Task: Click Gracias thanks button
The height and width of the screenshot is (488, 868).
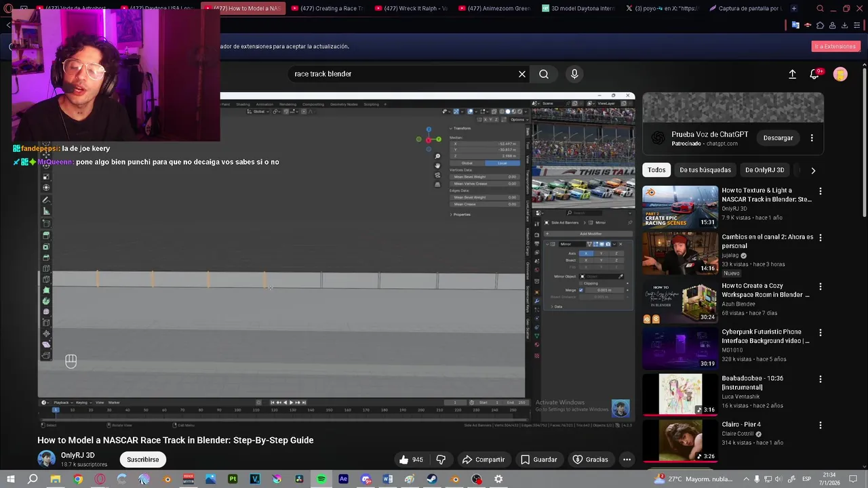Action: [x=590, y=460]
